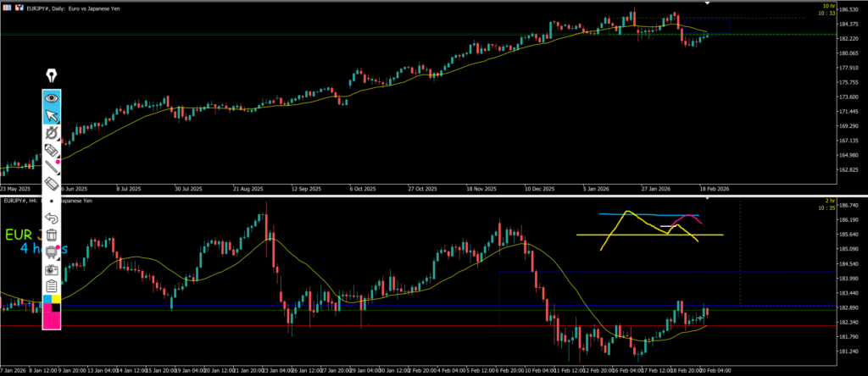Click the pen nib icon above the toolbar
This screenshot has width=868, height=376.
(x=51, y=77)
